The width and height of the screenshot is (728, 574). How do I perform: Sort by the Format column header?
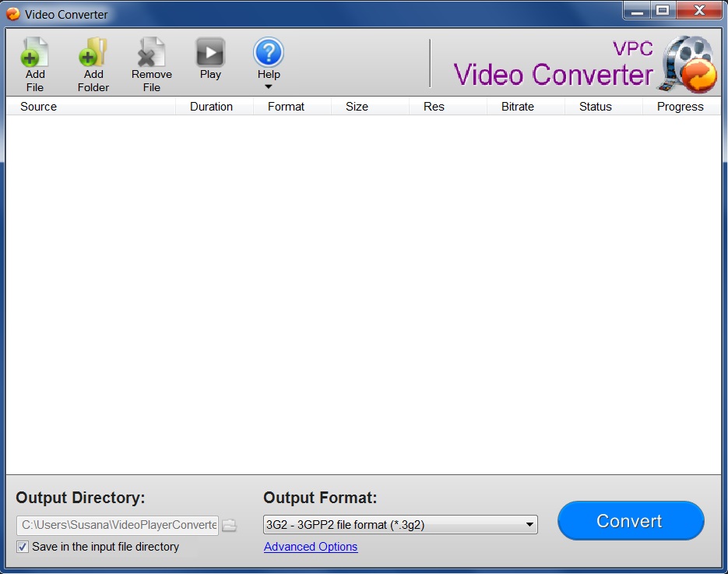[x=292, y=107]
